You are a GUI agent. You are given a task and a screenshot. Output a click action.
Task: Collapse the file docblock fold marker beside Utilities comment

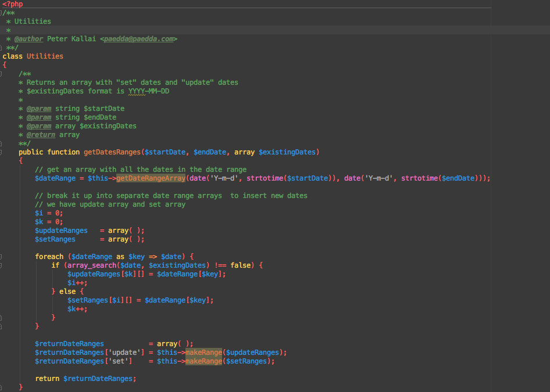coord(1,13)
